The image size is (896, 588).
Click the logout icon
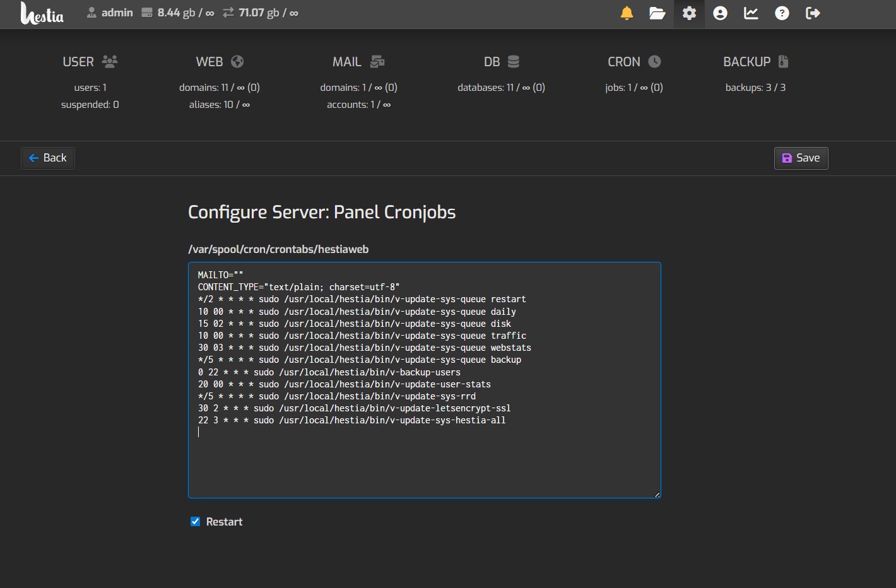(x=813, y=13)
